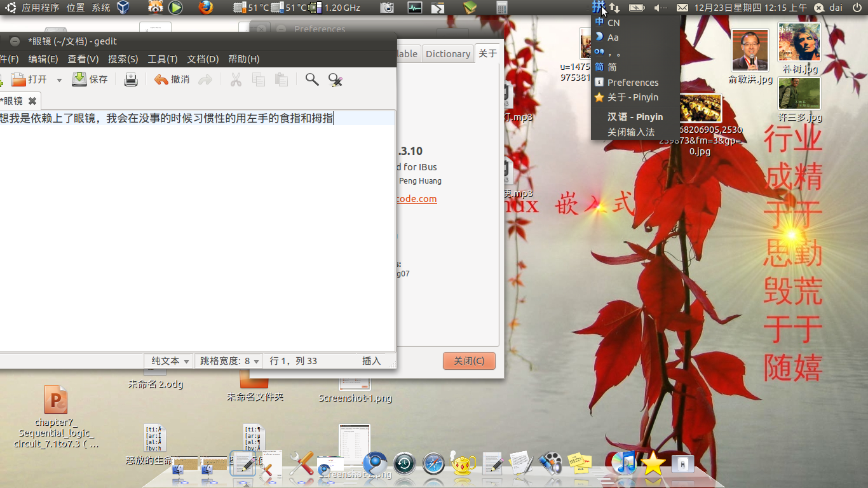This screenshot has height=488, width=868.
Task: Open the system monitor panel icon
Action: (415, 8)
